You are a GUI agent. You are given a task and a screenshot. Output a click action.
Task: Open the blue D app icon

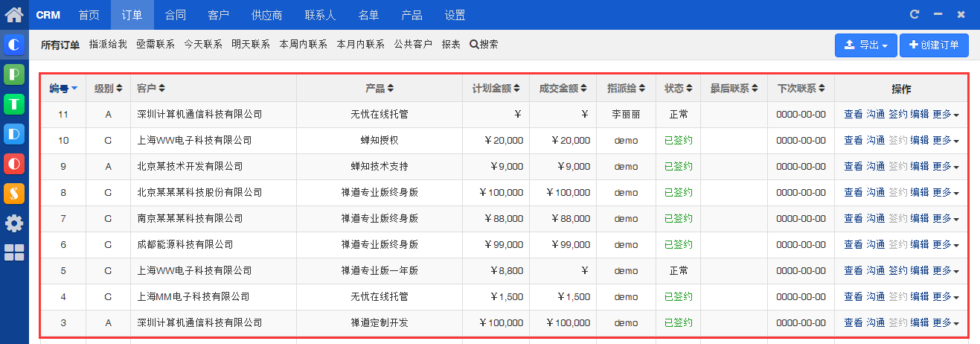14,134
